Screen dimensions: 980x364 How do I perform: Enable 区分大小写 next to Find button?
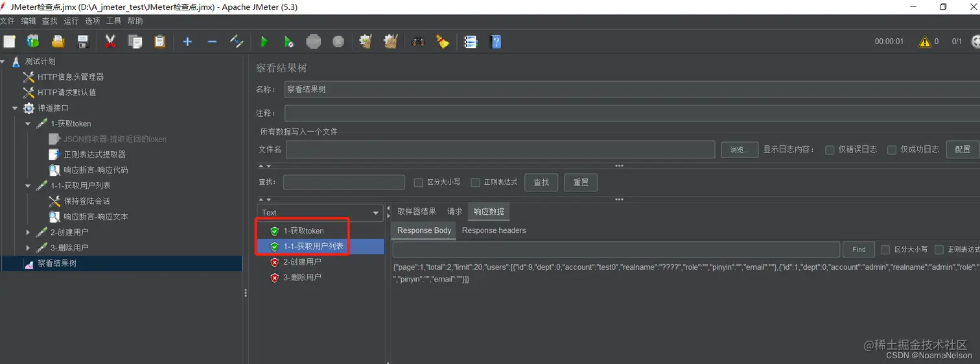pos(885,250)
